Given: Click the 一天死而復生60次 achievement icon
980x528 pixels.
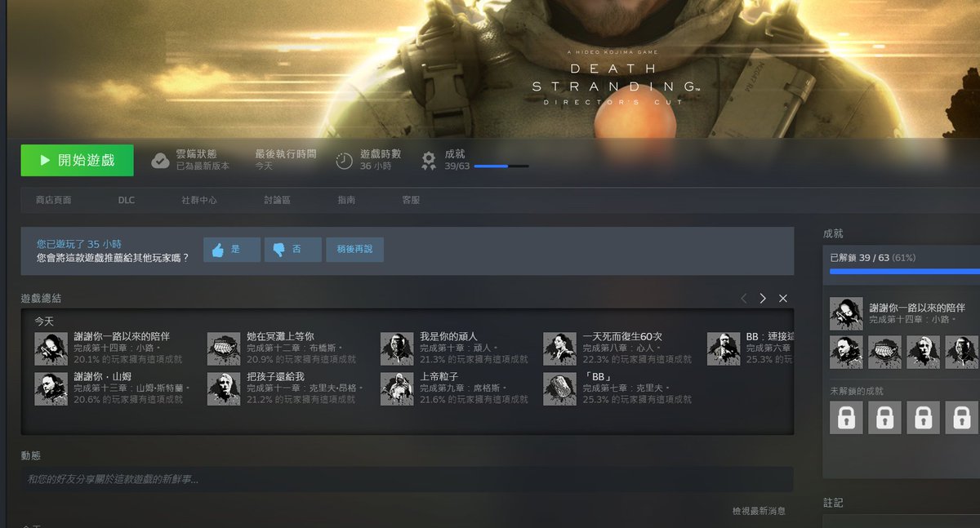Looking at the screenshot, I should coord(560,348).
